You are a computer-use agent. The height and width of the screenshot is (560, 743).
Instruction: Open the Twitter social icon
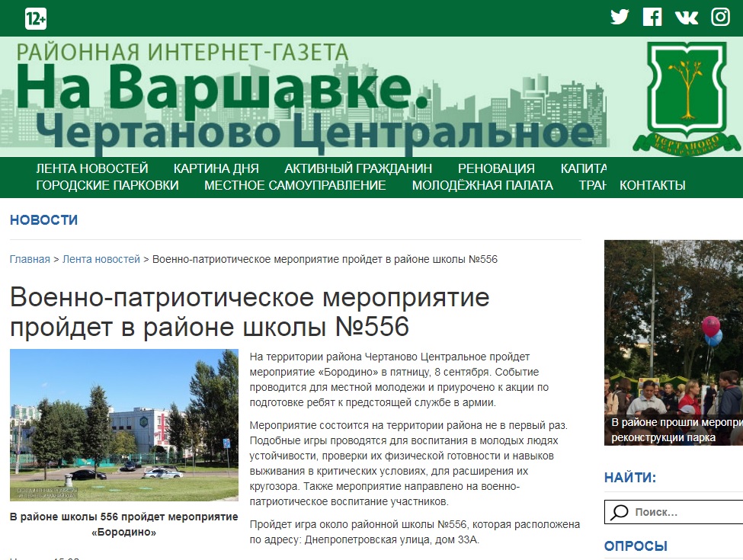[620, 17]
